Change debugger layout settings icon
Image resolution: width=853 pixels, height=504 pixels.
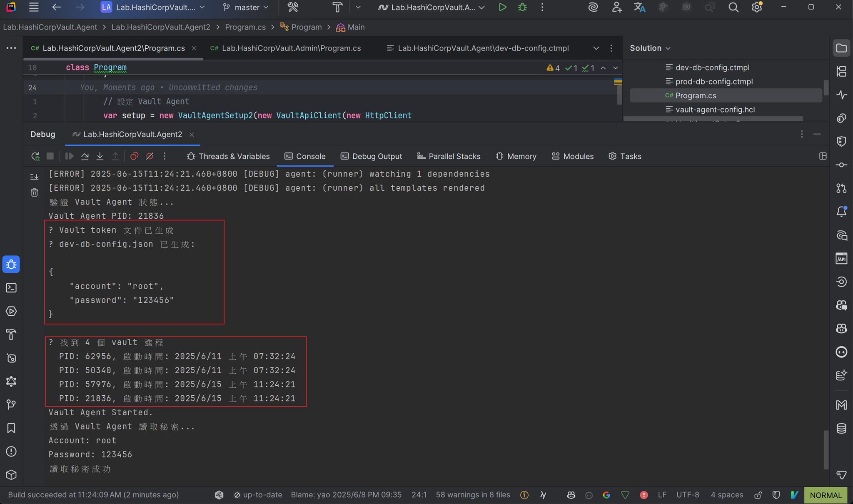[823, 156]
